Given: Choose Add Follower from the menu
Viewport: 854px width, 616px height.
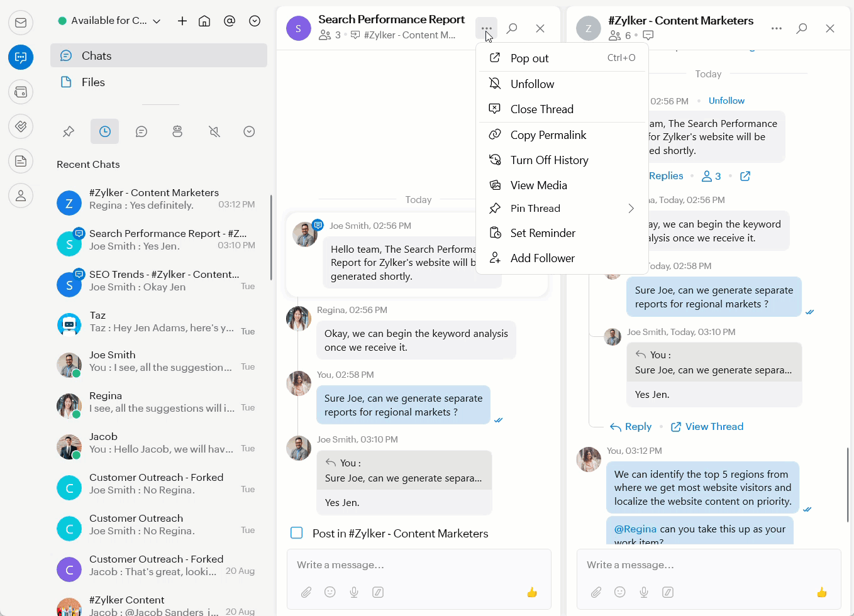Looking at the screenshot, I should 562,258.
